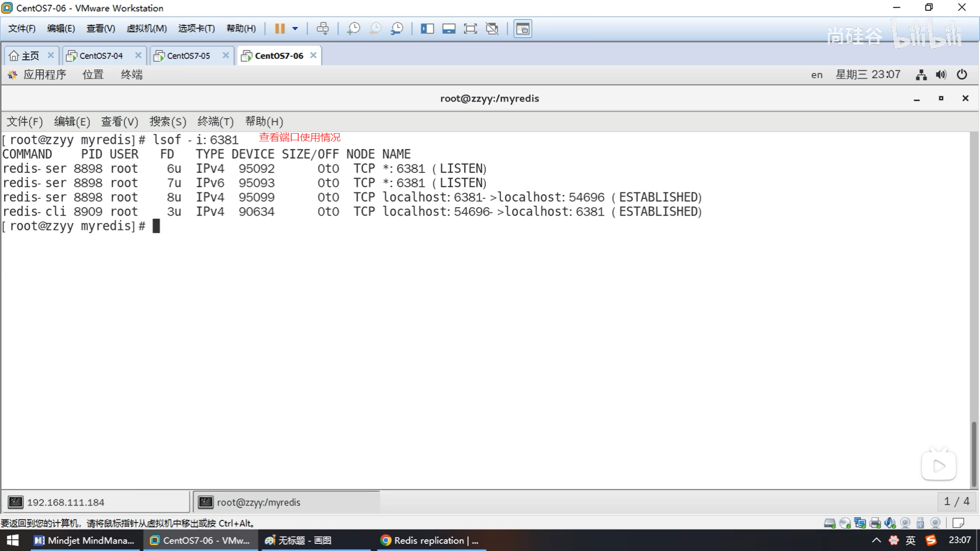Open the terminal's 搜索(S) menu
This screenshot has height=551, width=980.
(x=167, y=121)
